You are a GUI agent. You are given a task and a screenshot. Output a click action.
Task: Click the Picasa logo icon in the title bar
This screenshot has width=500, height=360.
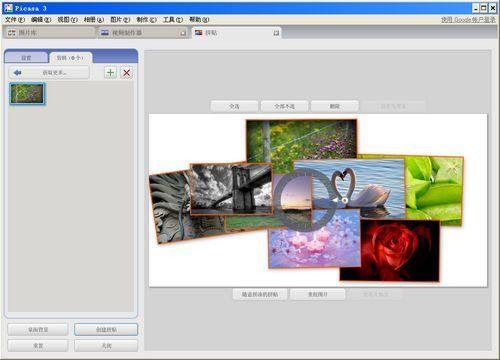coord(8,8)
